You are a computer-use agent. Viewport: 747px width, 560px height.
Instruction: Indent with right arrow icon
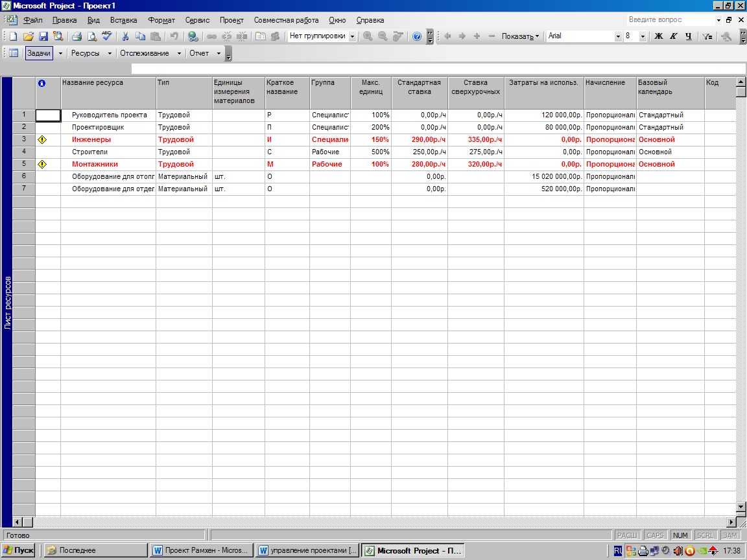pyautogui.click(x=462, y=36)
